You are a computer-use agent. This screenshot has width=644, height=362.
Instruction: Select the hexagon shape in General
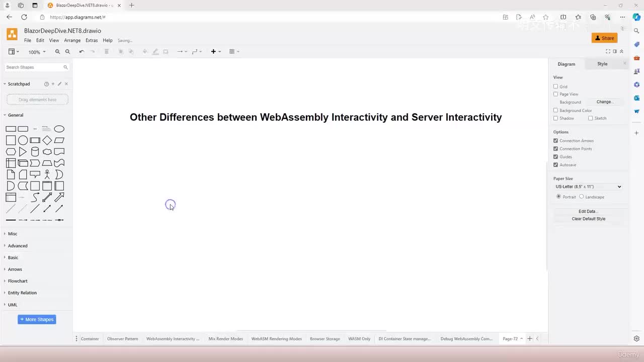click(x=11, y=152)
